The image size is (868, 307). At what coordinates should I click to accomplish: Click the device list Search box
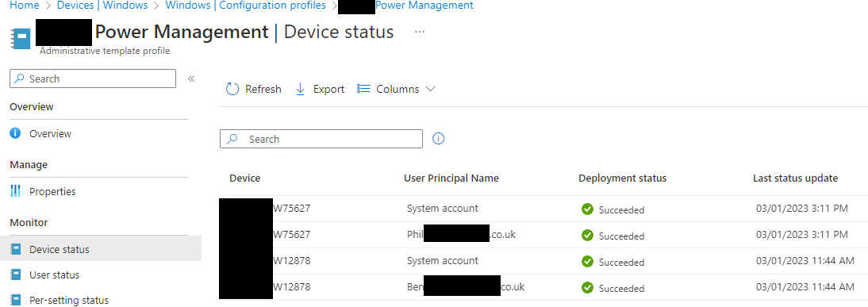point(321,139)
